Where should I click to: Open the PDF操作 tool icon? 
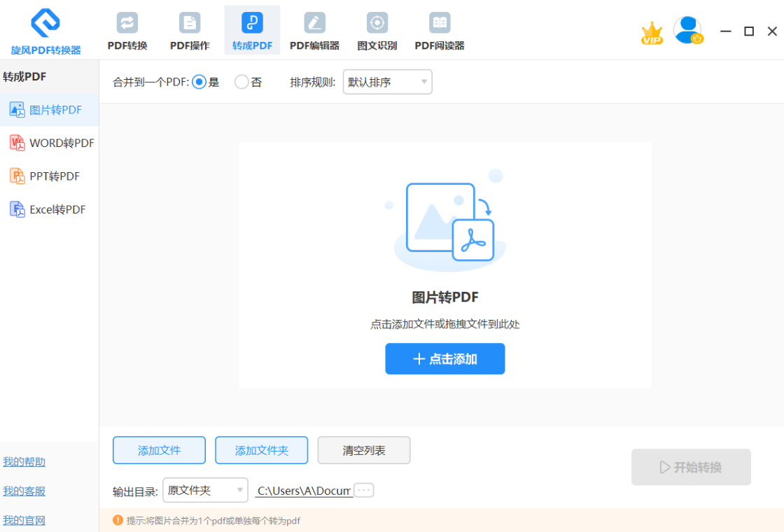coord(190,23)
